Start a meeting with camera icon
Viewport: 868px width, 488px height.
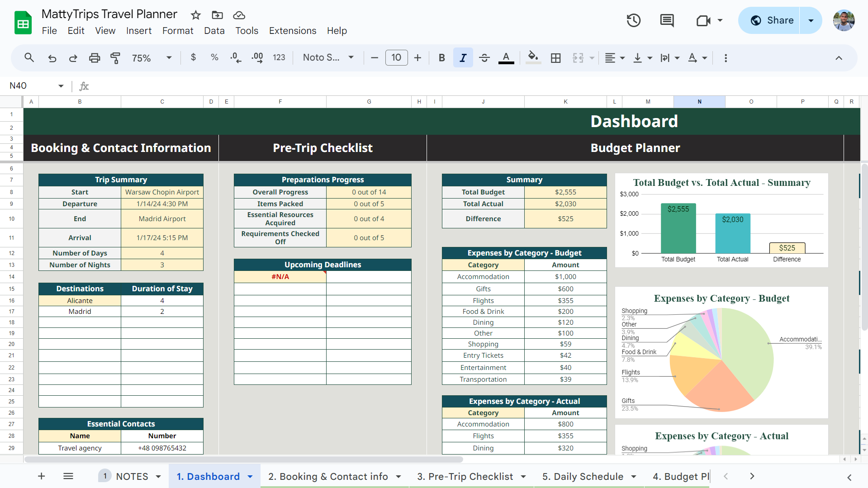pos(703,20)
